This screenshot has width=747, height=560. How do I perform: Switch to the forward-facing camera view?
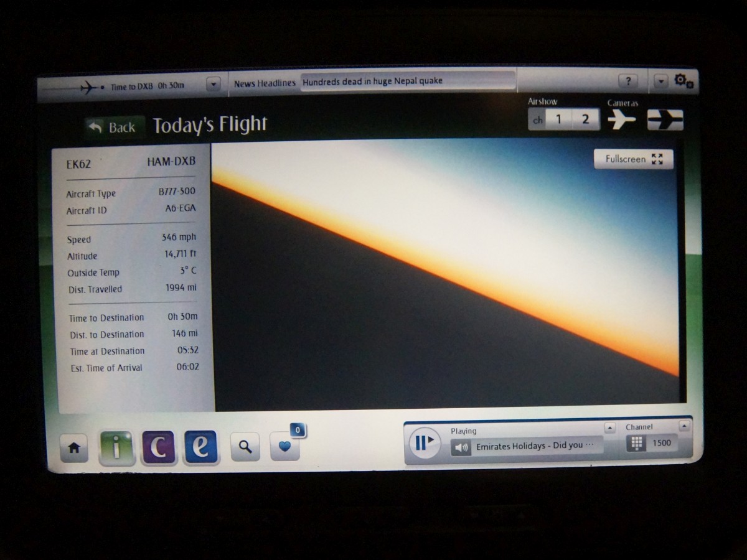click(x=621, y=119)
